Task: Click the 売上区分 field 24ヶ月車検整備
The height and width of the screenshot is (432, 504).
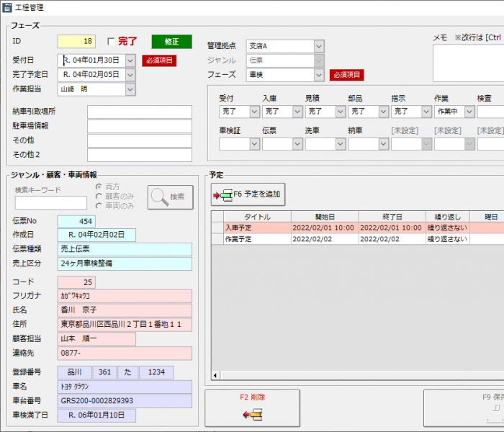Action: point(125,264)
